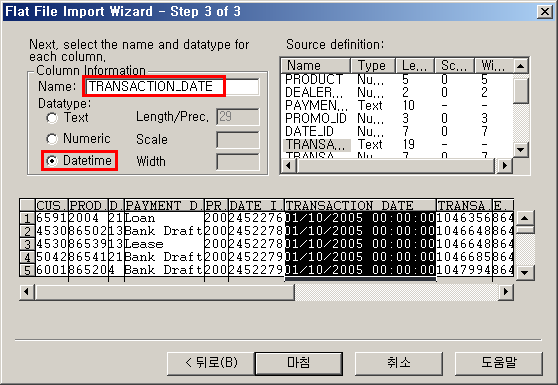The image size is (558, 385).
Task: Select the Datetime datatype radio button
Action: tap(52, 161)
